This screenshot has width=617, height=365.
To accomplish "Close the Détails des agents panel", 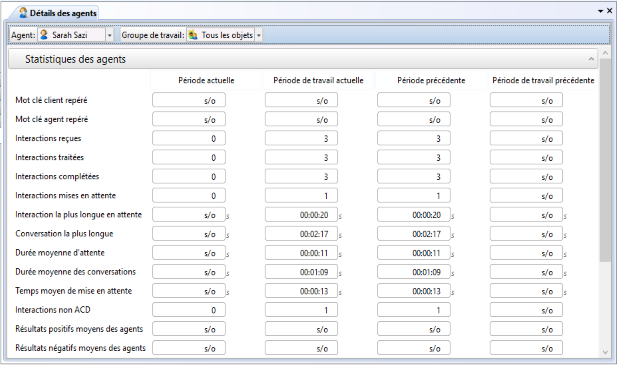I will pyautogui.click(x=610, y=11).
